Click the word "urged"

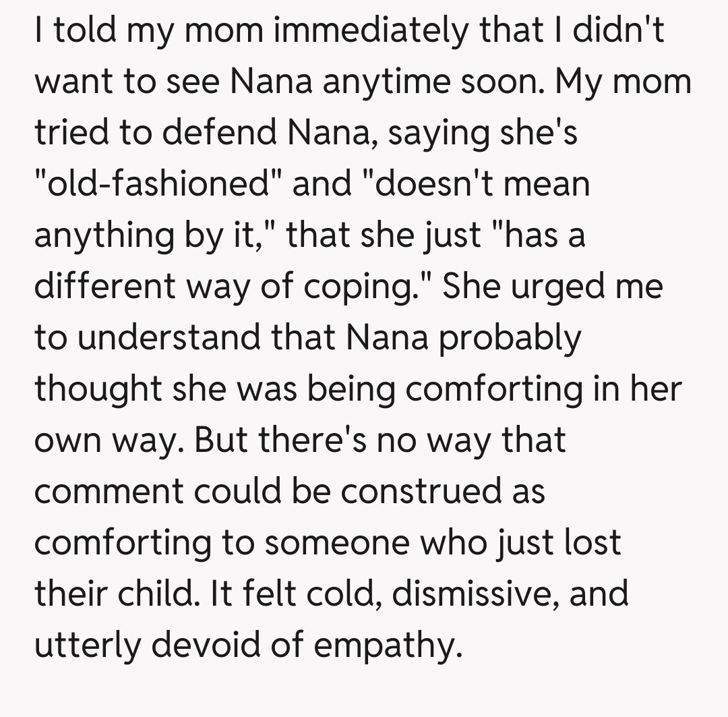point(550,287)
